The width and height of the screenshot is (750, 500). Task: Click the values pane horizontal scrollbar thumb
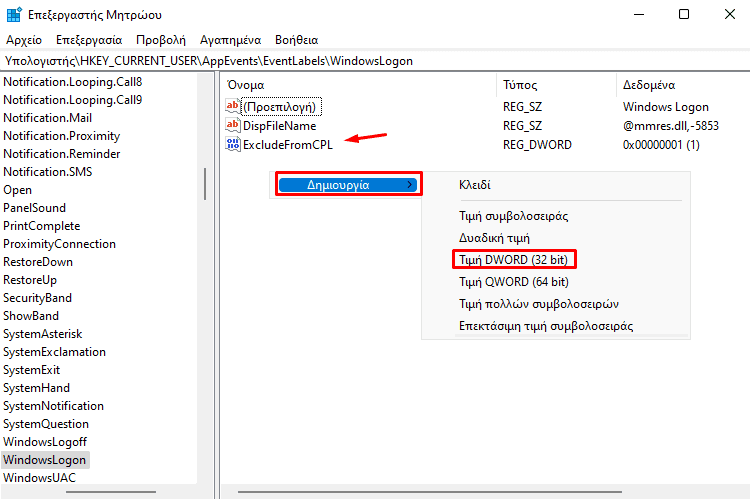click(x=430, y=492)
